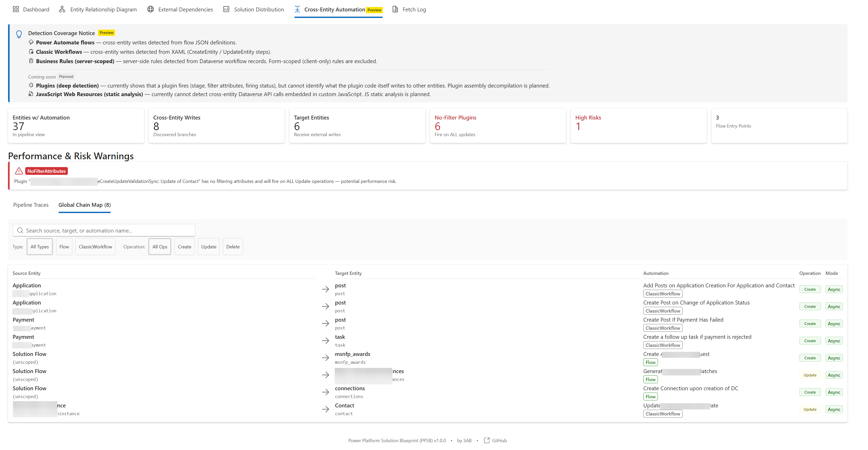Screen dimensions: 868x450
Task: Click the magnifier icon in the search box
Action: tap(20, 230)
